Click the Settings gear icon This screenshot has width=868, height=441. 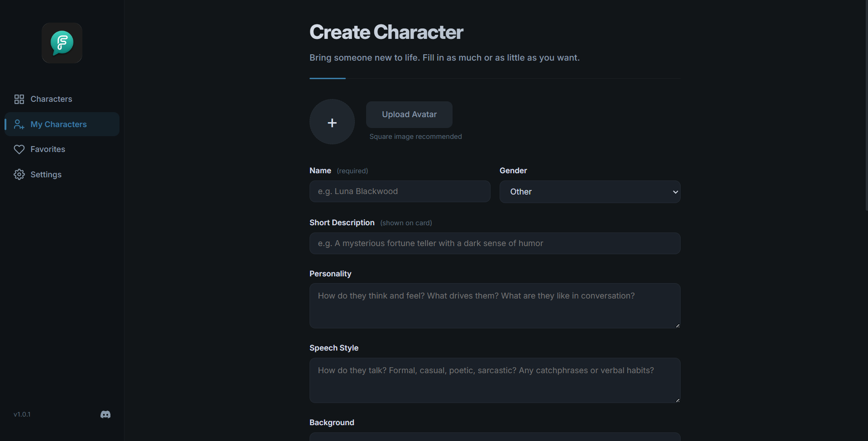19,175
